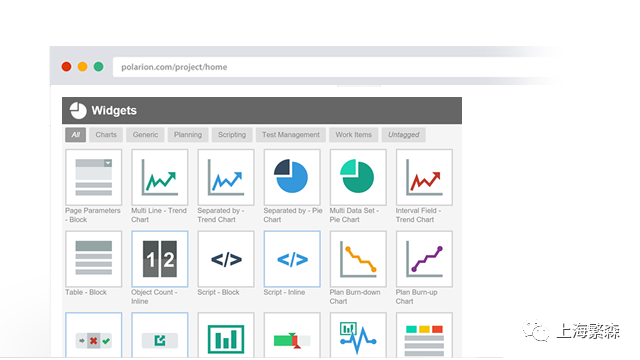Select the Script - Block widget icon
The image size is (640, 360).
[226, 259]
